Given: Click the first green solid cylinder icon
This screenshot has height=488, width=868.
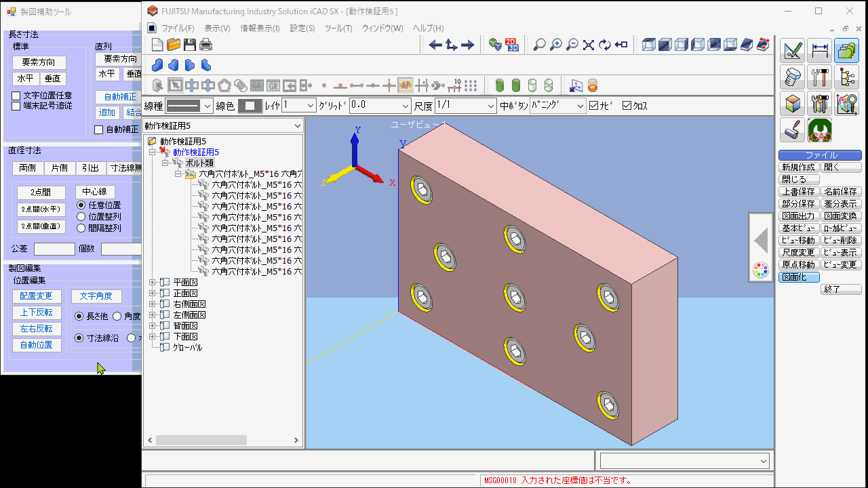Looking at the screenshot, I should (500, 85).
